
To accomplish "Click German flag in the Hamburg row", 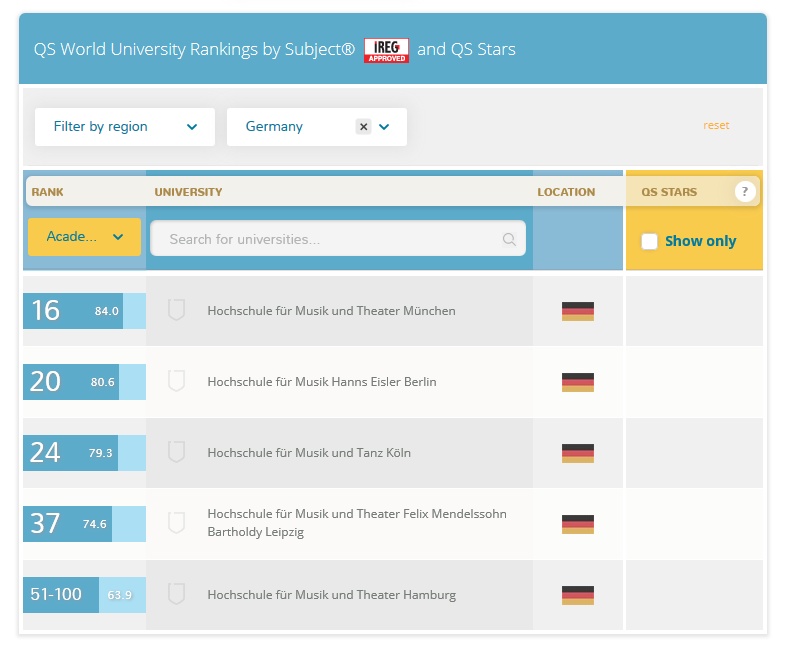I will point(578,595).
